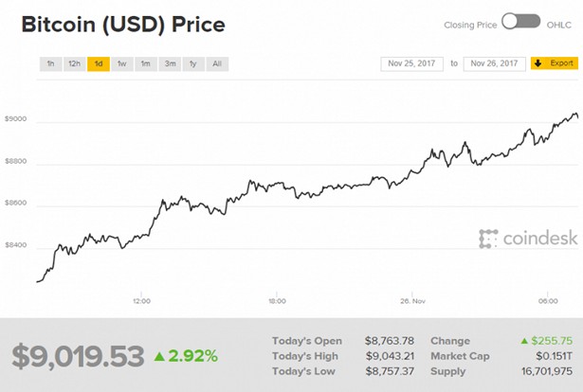Display All-time price range
Image resolution: width=583 pixels, height=392 pixels.
coord(217,63)
